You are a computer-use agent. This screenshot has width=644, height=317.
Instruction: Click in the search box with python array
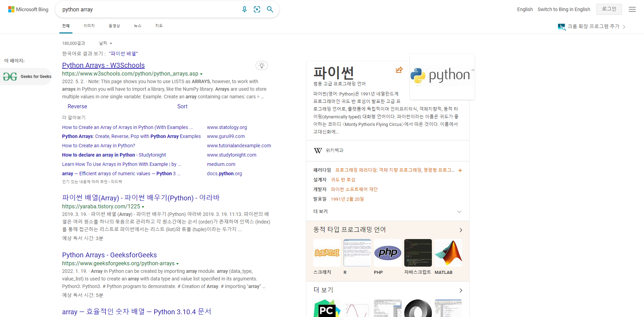[x=148, y=10]
